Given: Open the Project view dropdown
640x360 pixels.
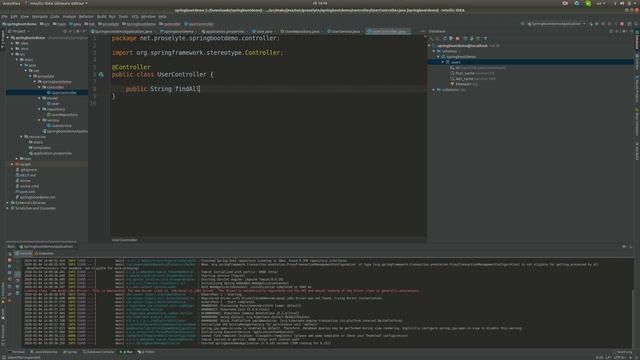Looking at the screenshot, I should [x=19, y=31].
